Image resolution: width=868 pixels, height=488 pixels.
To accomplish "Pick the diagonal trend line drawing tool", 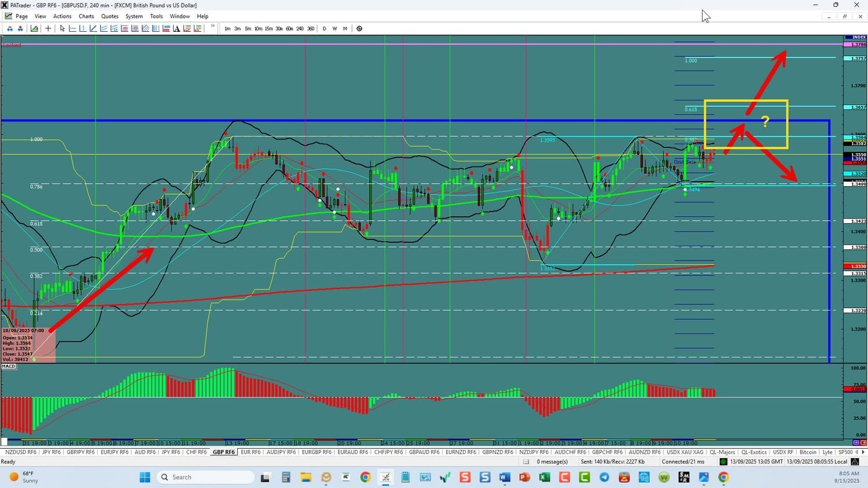I will tap(93, 28).
